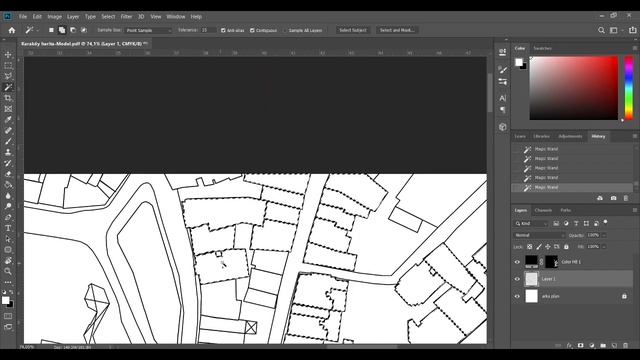Image resolution: width=640 pixels, height=360 pixels.
Task: Select the Magic Wand tool in toolbox
Action: [8, 87]
